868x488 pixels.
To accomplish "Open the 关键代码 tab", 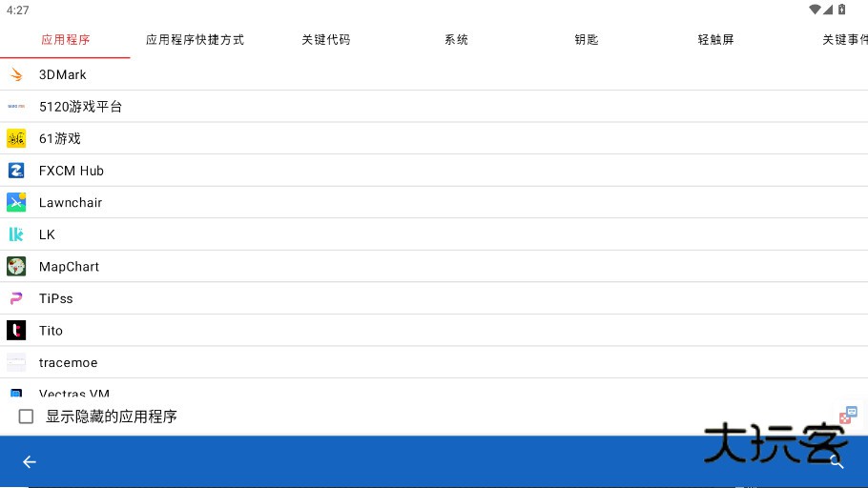I will [x=325, y=40].
